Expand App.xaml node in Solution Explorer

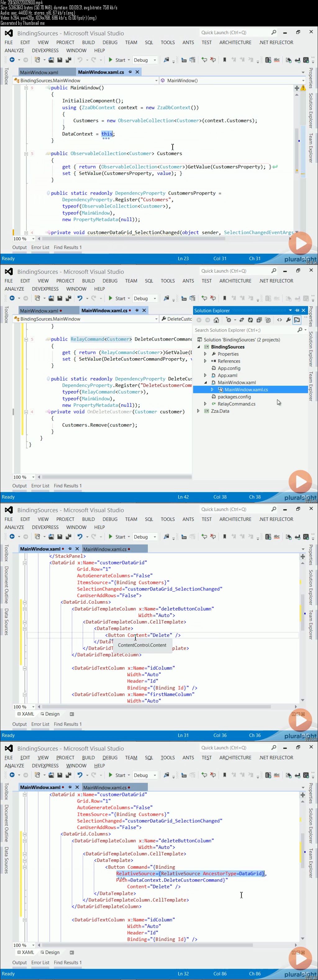coord(205,375)
